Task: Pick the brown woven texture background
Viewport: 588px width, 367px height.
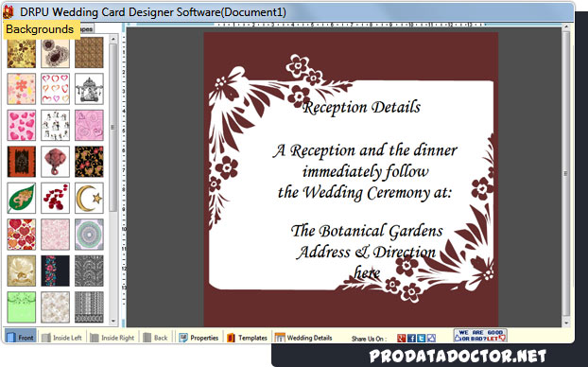Action: point(89,53)
